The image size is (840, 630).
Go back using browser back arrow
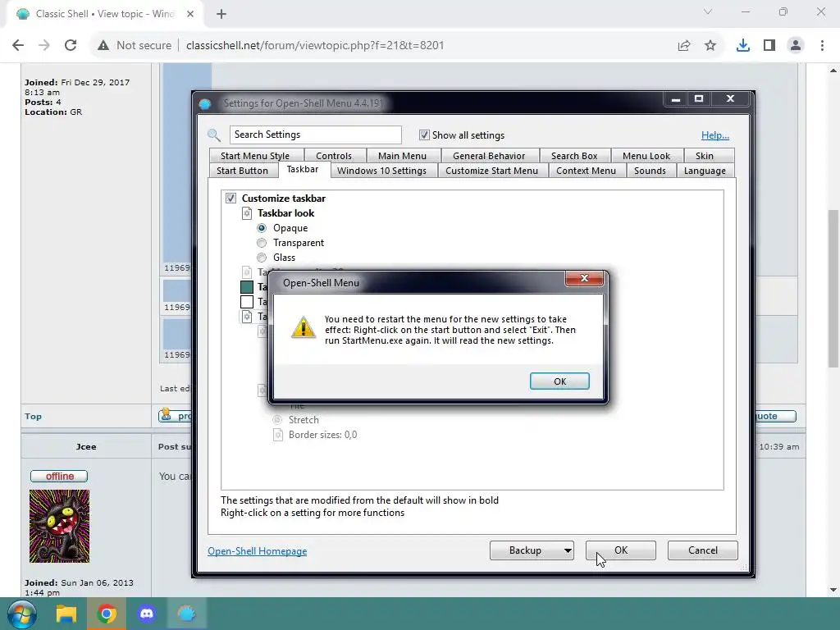[18, 46]
